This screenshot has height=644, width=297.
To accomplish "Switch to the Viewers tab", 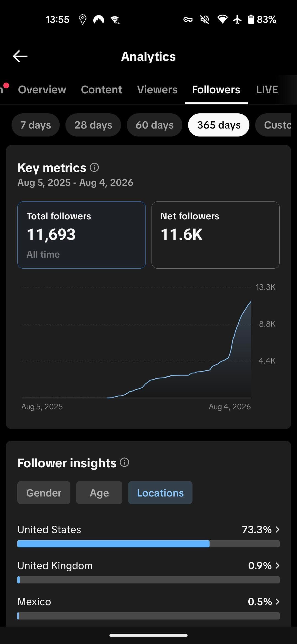I will click(157, 90).
